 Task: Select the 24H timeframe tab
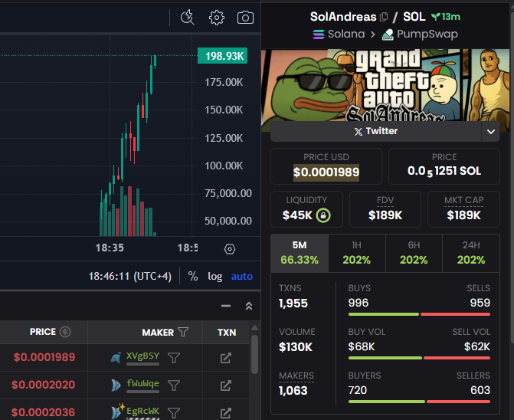point(471,253)
